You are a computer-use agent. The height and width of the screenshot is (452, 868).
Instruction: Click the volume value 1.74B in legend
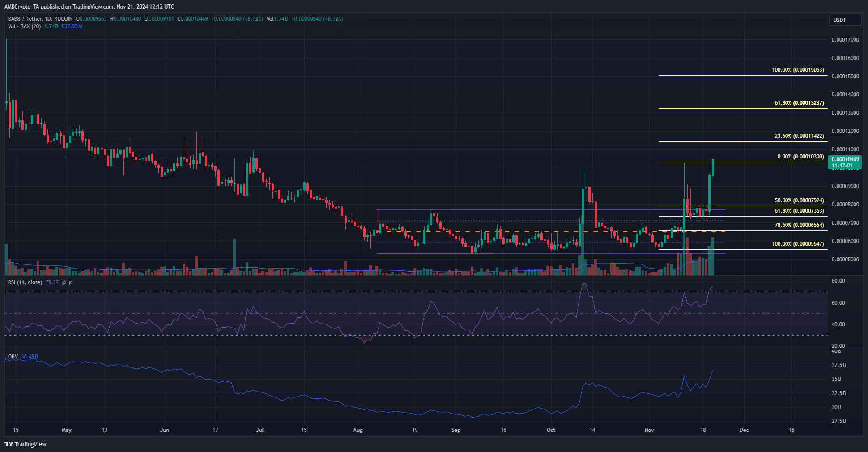click(51, 26)
